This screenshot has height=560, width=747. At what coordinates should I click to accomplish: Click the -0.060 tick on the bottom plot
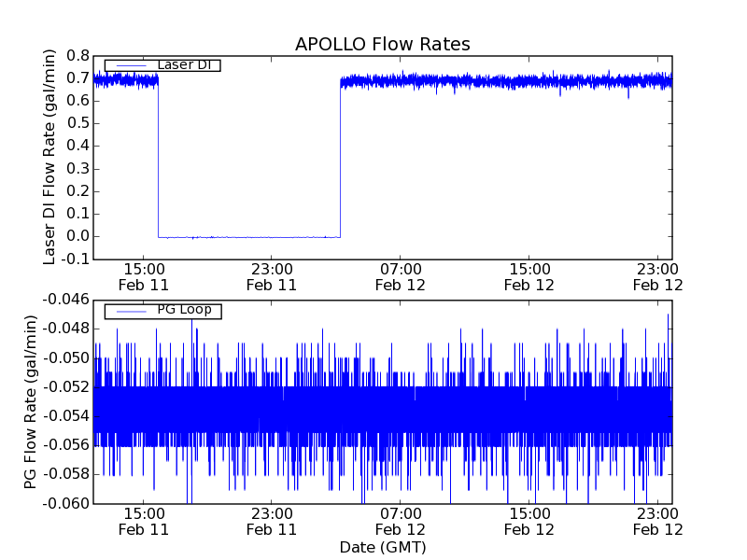[63, 504]
